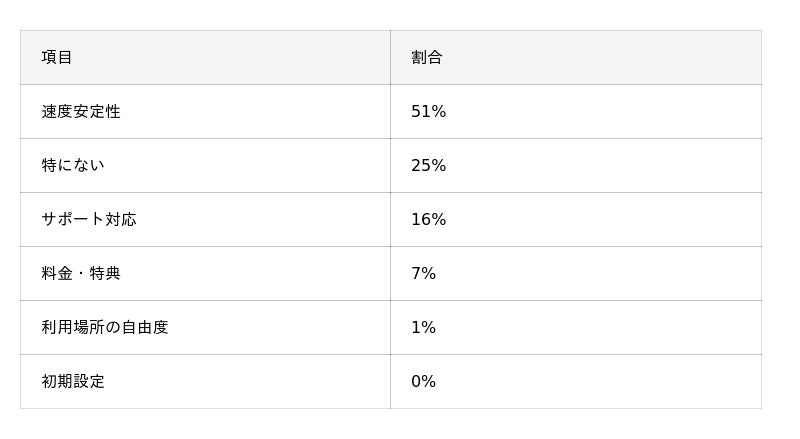The width and height of the screenshot is (800, 439).
Task: Click the サポート対応 cell
Action: [x=89, y=219]
